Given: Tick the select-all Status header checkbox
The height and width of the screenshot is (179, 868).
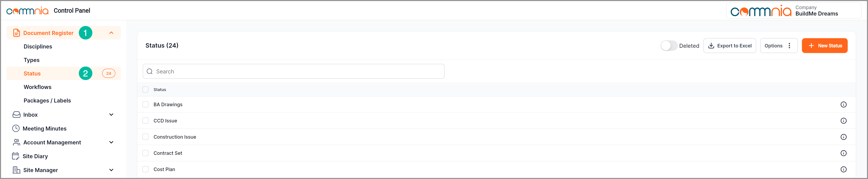Looking at the screenshot, I should coord(146,89).
